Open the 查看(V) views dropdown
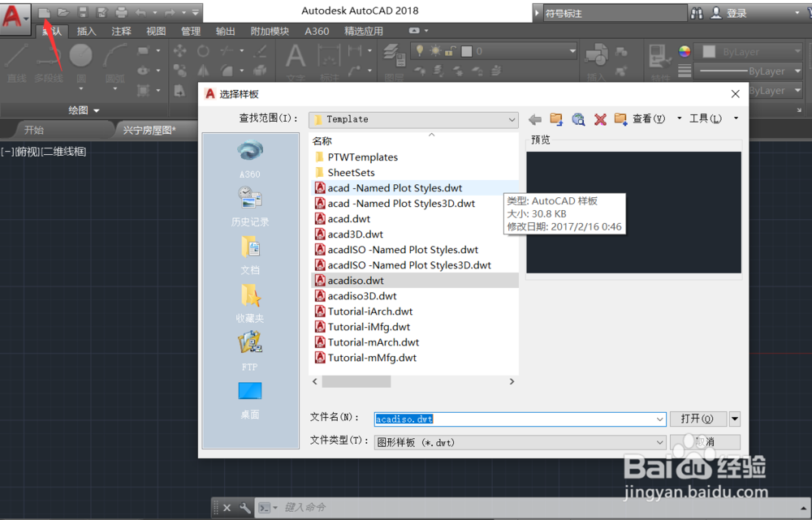The height and width of the screenshot is (520, 812). pyautogui.click(x=680, y=119)
